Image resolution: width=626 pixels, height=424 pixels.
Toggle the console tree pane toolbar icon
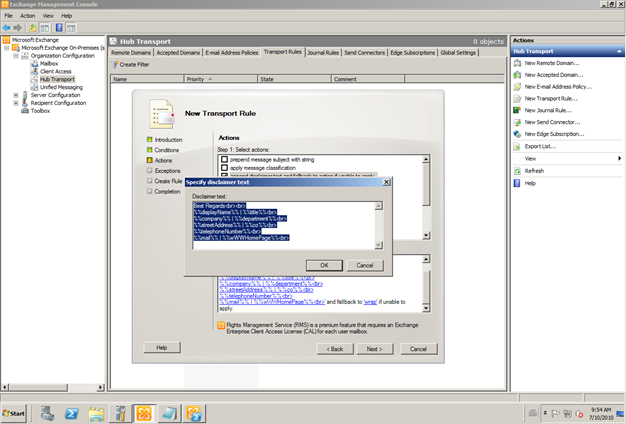45,28
